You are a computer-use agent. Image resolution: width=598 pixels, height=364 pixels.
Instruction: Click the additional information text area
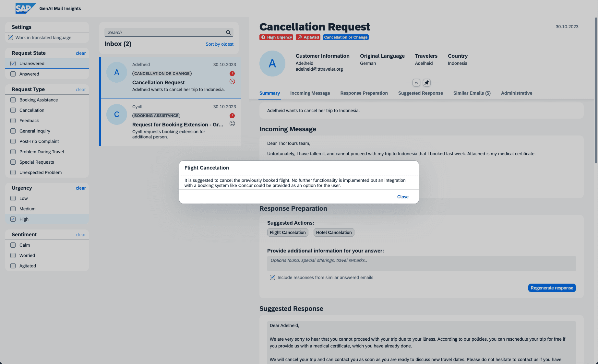click(421, 264)
